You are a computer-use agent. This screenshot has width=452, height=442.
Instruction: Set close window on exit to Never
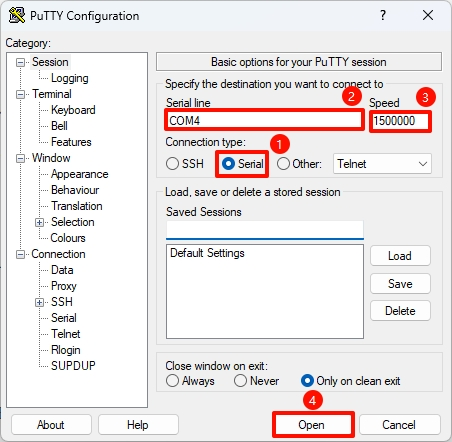(x=240, y=381)
